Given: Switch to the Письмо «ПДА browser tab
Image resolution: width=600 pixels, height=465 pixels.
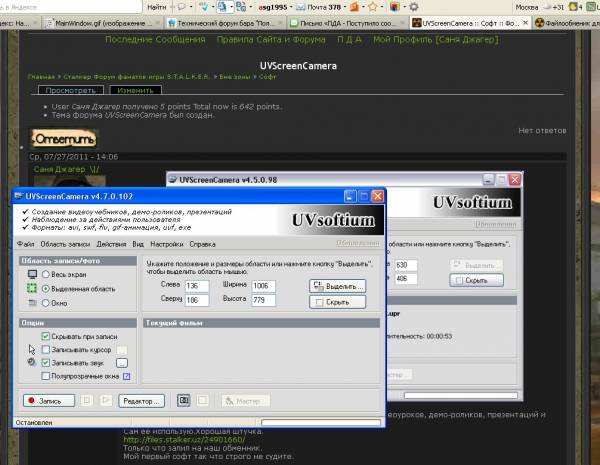Looking at the screenshot, I should tap(347, 23).
